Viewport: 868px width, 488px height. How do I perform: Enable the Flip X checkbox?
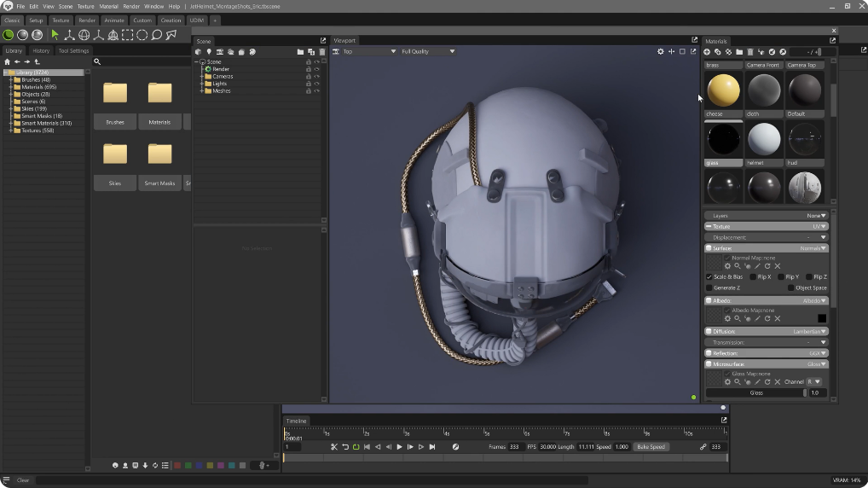(x=752, y=277)
